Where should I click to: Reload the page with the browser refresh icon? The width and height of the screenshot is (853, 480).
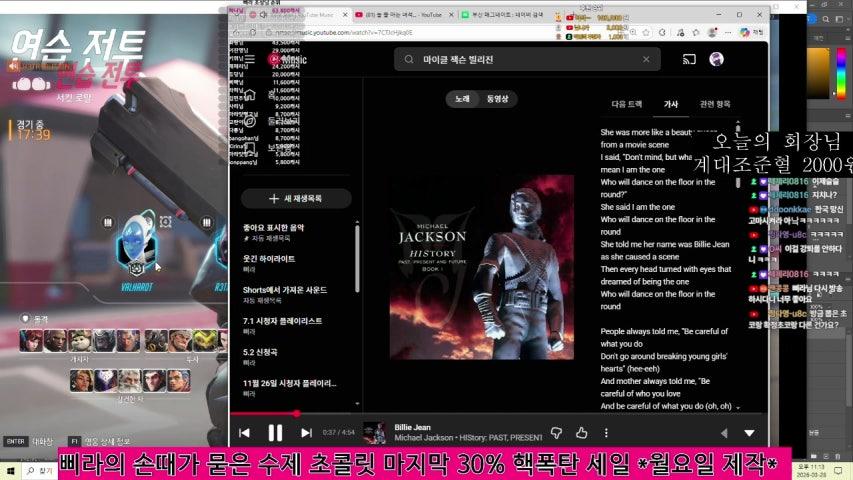[253, 33]
